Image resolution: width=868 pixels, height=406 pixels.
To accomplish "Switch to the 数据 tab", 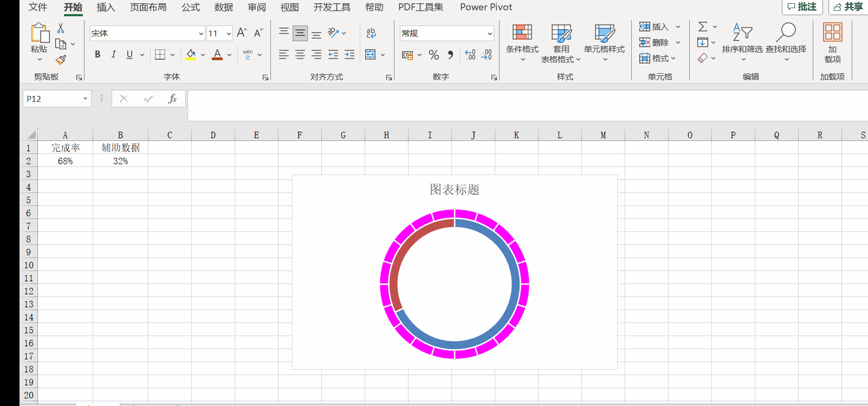I will [224, 7].
